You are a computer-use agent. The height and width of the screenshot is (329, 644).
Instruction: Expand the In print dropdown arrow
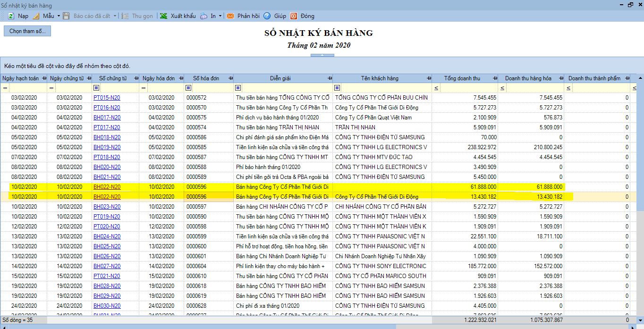220,16
